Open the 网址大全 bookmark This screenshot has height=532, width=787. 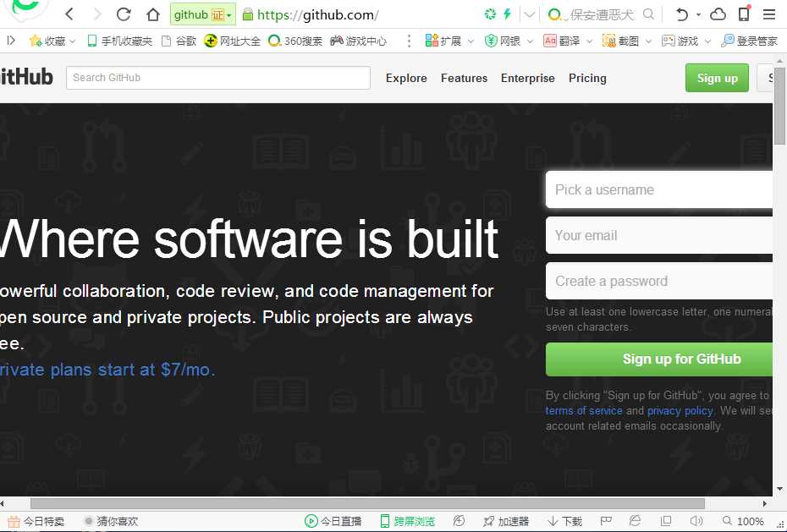[233, 41]
